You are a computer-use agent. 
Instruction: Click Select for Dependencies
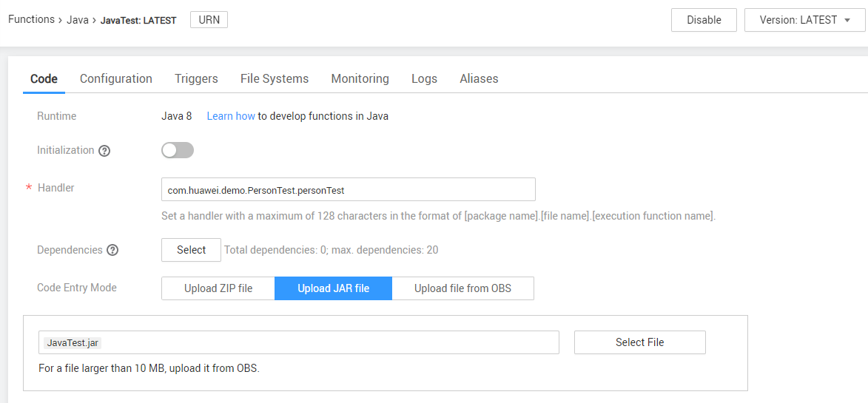click(x=191, y=250)
